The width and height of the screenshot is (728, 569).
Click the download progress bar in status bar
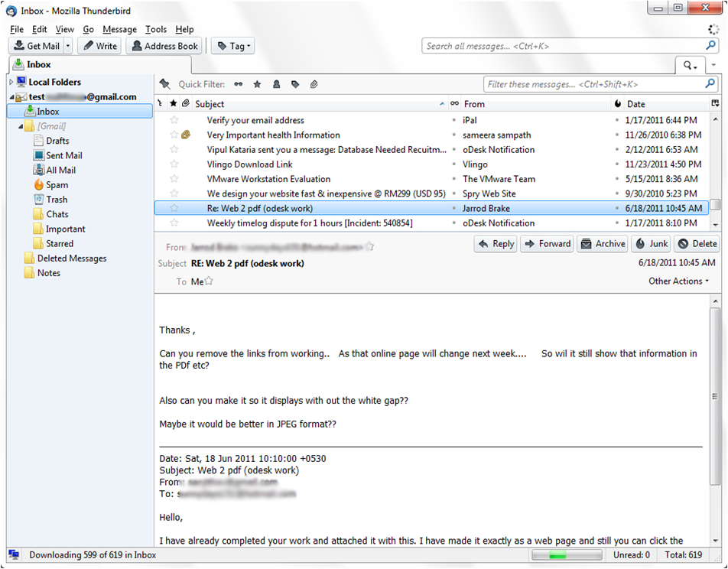(x=567, y=554)
